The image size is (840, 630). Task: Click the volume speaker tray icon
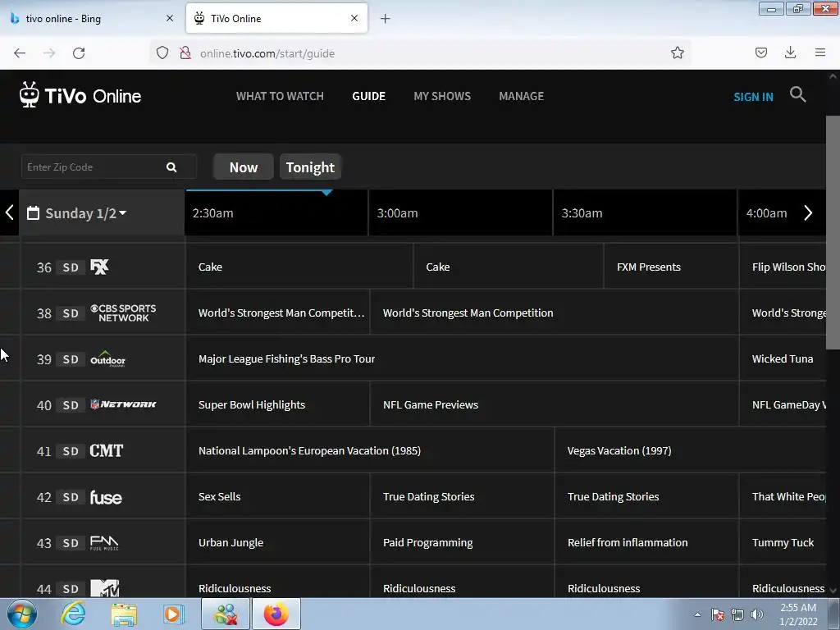pyautogui.click(x=757, y=614)
